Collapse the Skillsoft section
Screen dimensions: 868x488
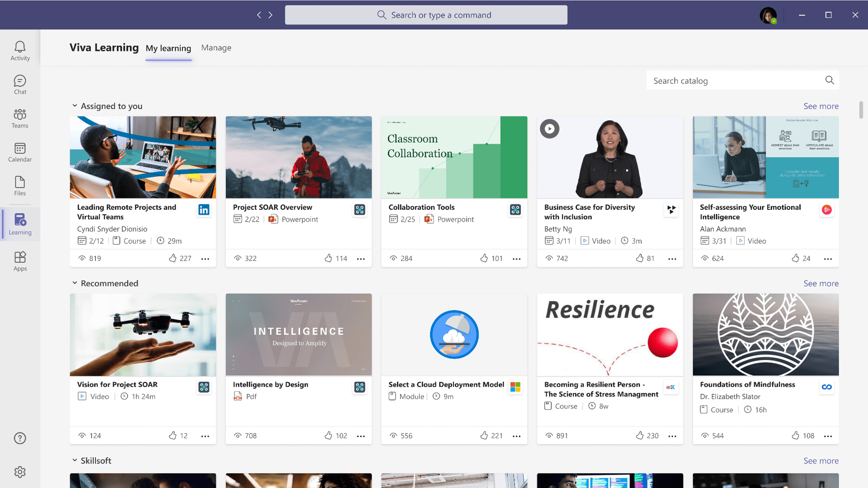coord(75,460)
